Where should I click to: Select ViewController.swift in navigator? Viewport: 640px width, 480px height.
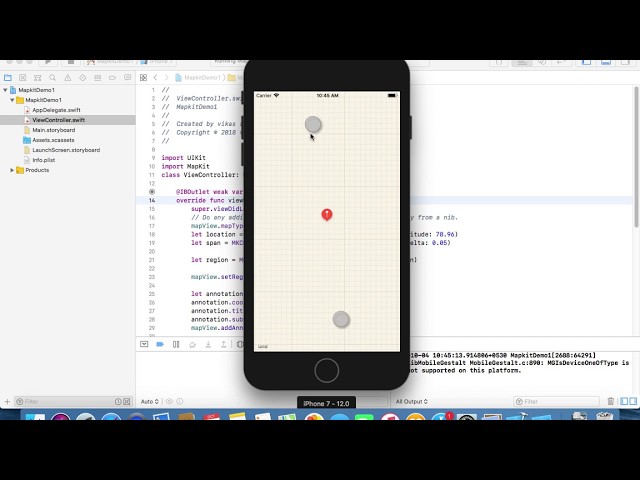(x=59, y=120)
